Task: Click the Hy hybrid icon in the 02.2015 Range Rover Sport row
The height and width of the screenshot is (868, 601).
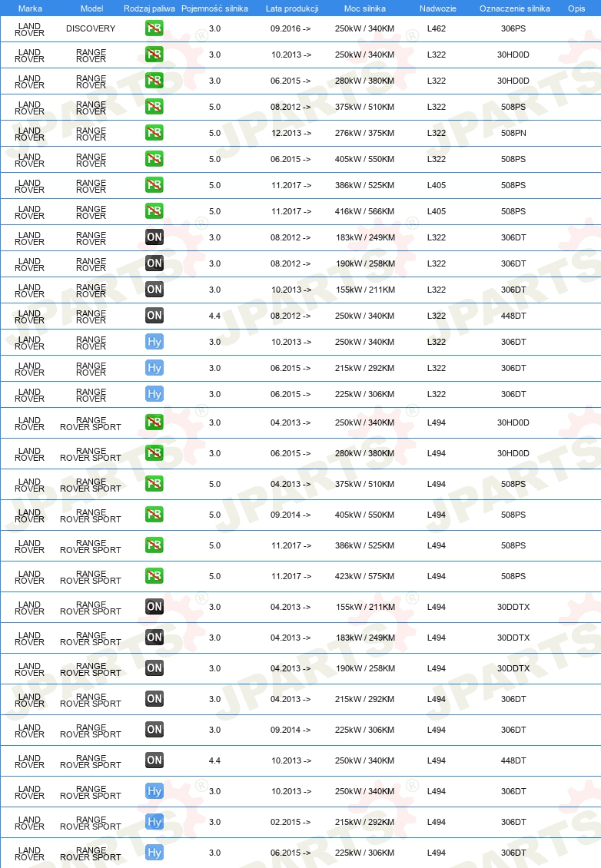Action: tap(154, 822)
